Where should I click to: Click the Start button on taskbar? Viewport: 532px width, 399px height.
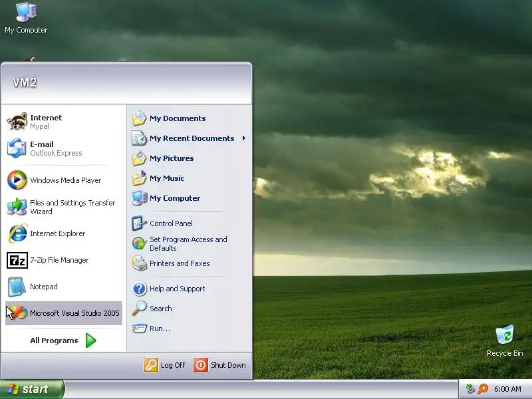32,389
